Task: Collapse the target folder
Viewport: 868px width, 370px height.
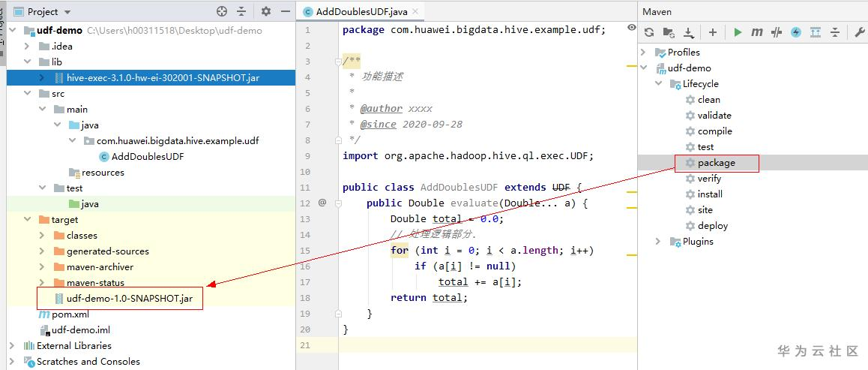Action: click(26, 220)
